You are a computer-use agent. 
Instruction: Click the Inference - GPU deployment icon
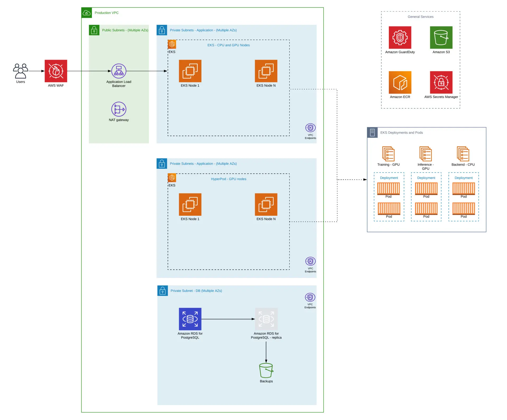click(x=426, y=154)
